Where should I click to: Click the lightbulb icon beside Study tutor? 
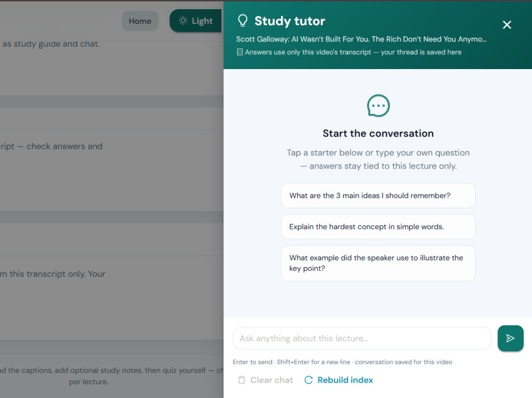(x=243, y=21)
